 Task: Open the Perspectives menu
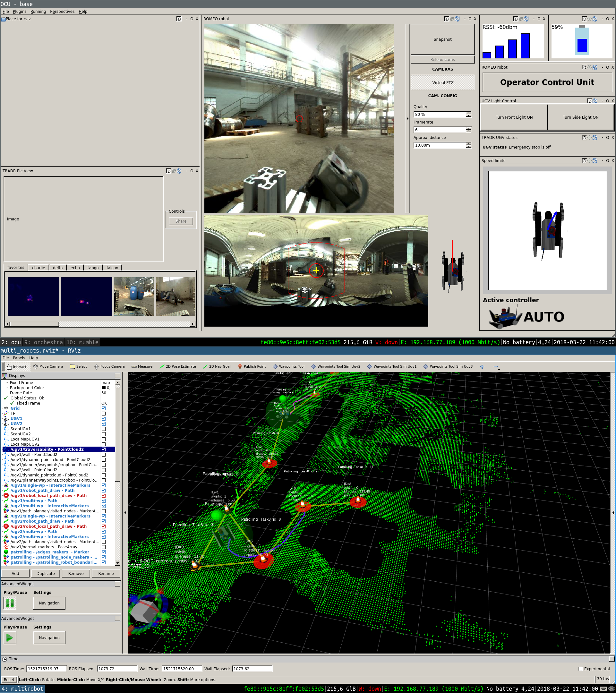(62, 11)
